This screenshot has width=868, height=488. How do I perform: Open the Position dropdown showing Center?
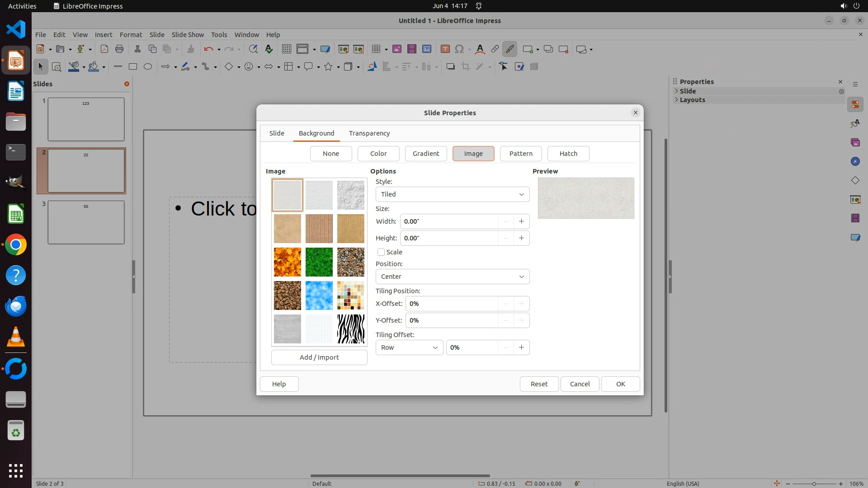tap(452, 277)
